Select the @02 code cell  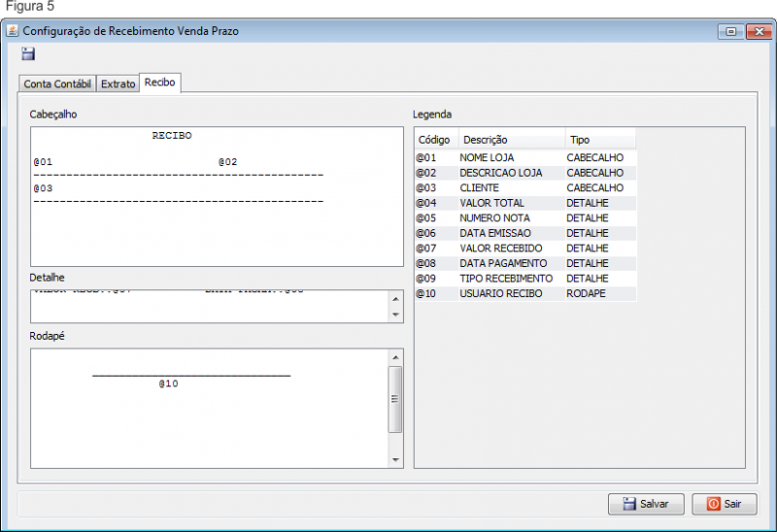click(436, 173)
